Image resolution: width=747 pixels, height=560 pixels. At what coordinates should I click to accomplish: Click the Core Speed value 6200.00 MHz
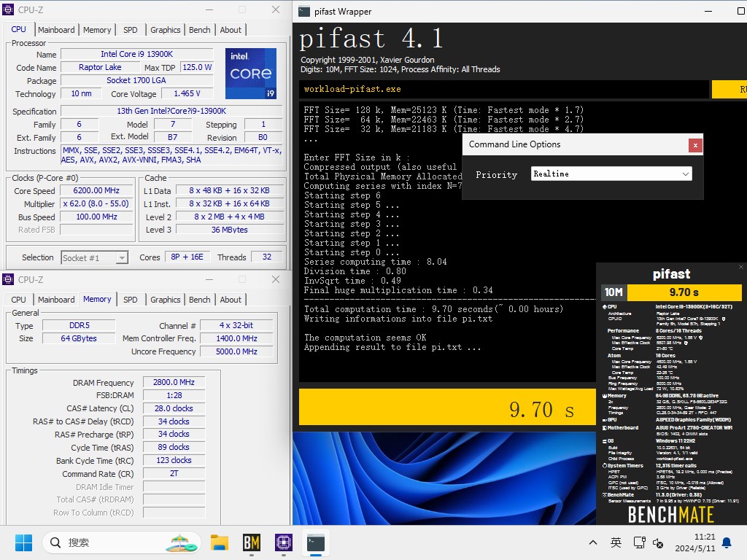(x=96, y=190)
